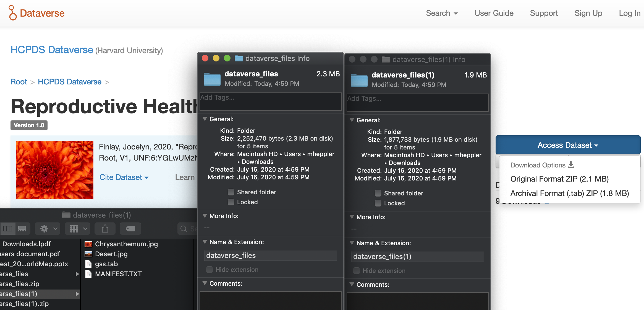Click the Dataverse brand name link
Viewport: 644px width, 310px height.
(x=42, y=13)
